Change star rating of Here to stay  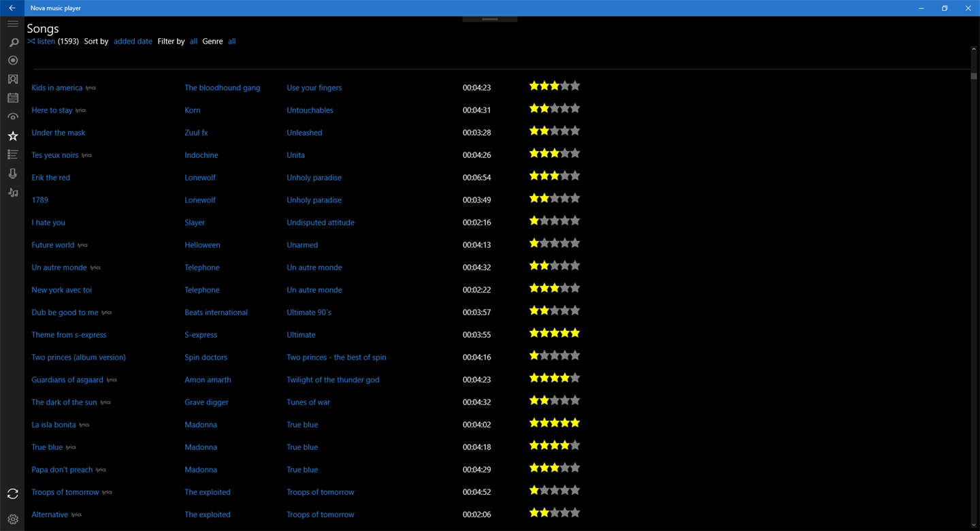[555, 108]
